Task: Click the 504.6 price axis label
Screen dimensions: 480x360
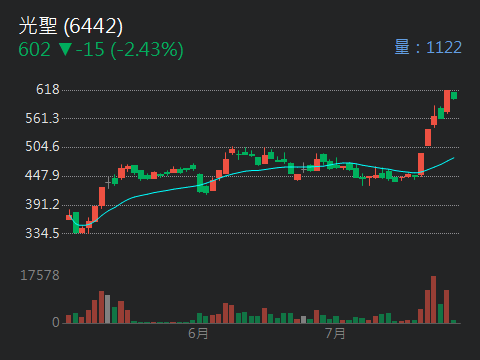Action: point(42,147)
